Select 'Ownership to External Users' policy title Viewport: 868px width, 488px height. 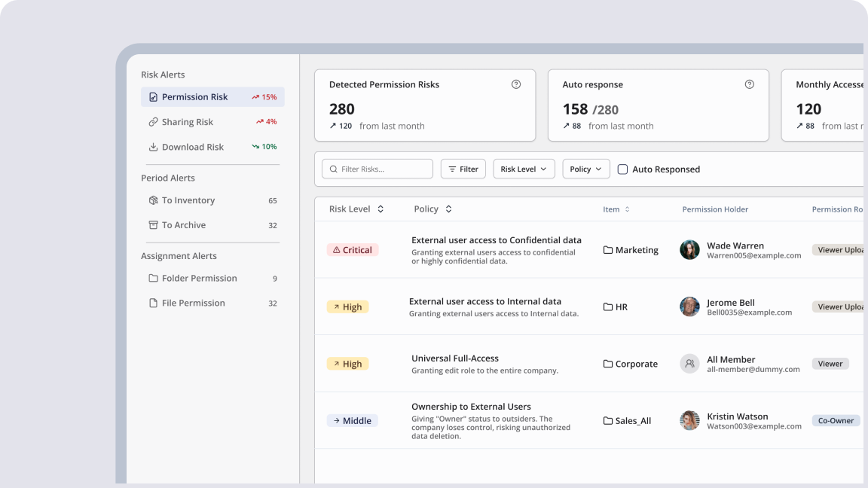[471, 407]
